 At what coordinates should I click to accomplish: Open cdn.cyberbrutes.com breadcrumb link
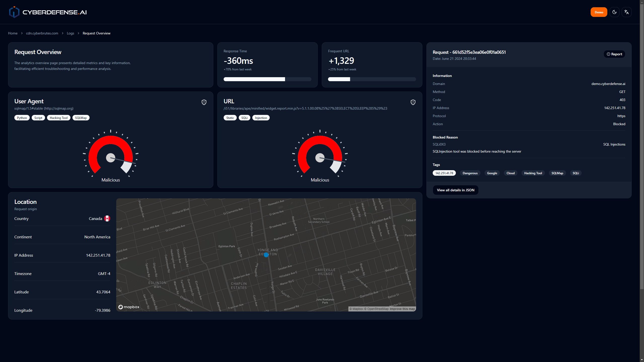[x=42, y=33]
